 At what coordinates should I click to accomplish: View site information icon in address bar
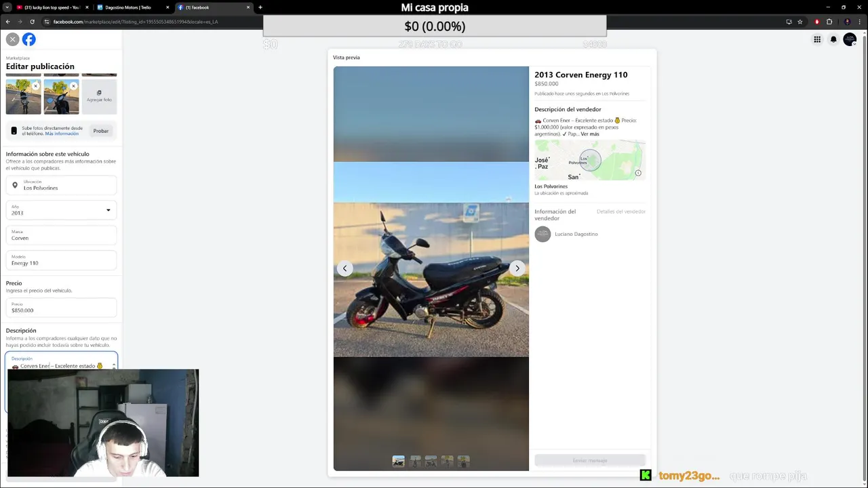click(x=47, y=22)
